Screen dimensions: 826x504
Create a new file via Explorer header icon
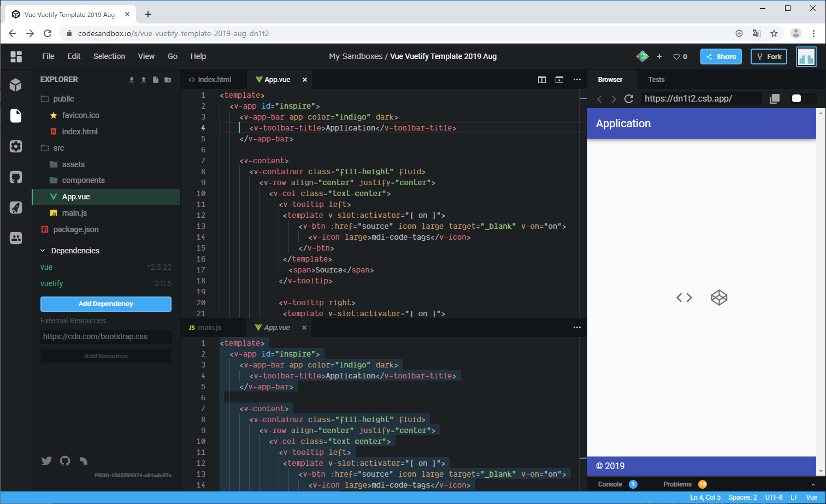(156, 80)
